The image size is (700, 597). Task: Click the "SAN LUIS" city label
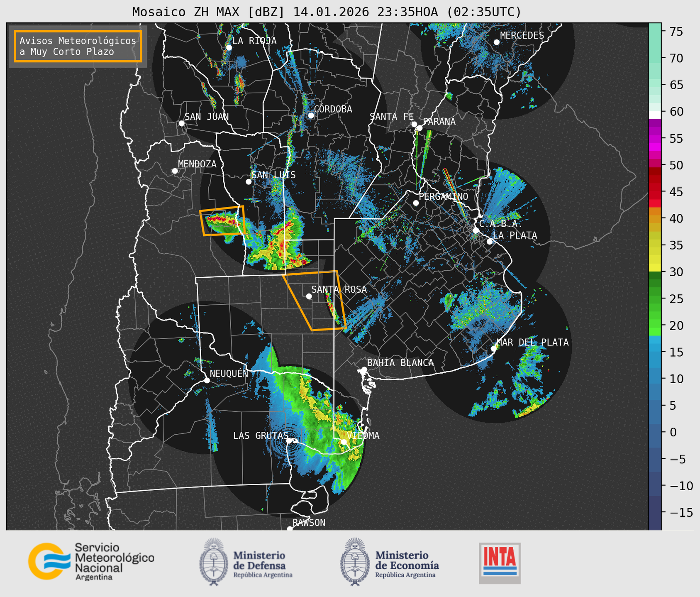point(274,175)
